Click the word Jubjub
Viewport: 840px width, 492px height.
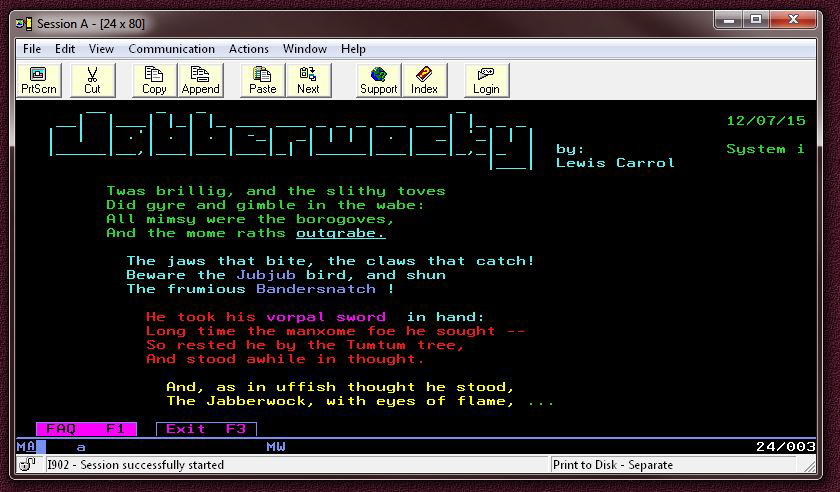tap(266, 275)
